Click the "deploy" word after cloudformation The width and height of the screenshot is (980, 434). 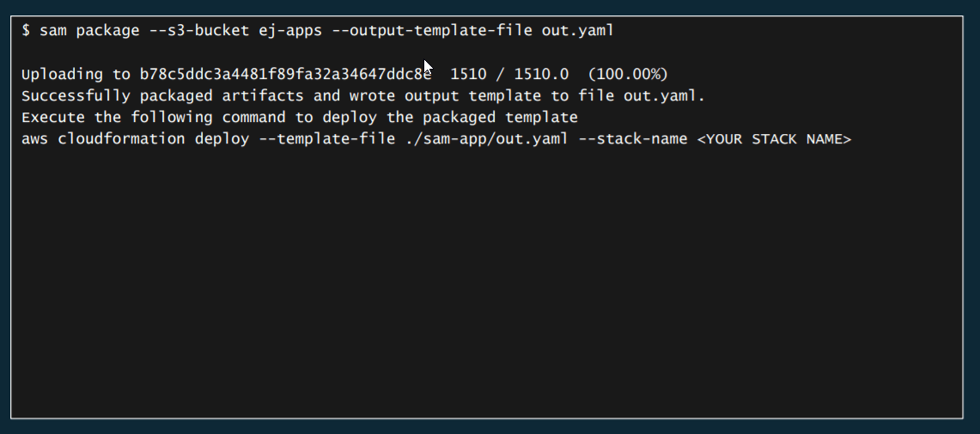pos(222,138)
